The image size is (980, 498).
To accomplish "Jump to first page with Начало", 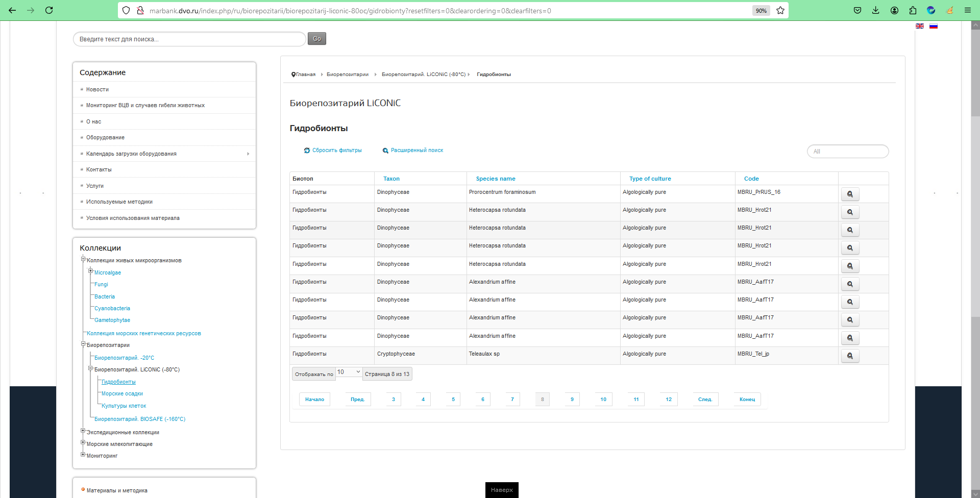I will (315, 400).
